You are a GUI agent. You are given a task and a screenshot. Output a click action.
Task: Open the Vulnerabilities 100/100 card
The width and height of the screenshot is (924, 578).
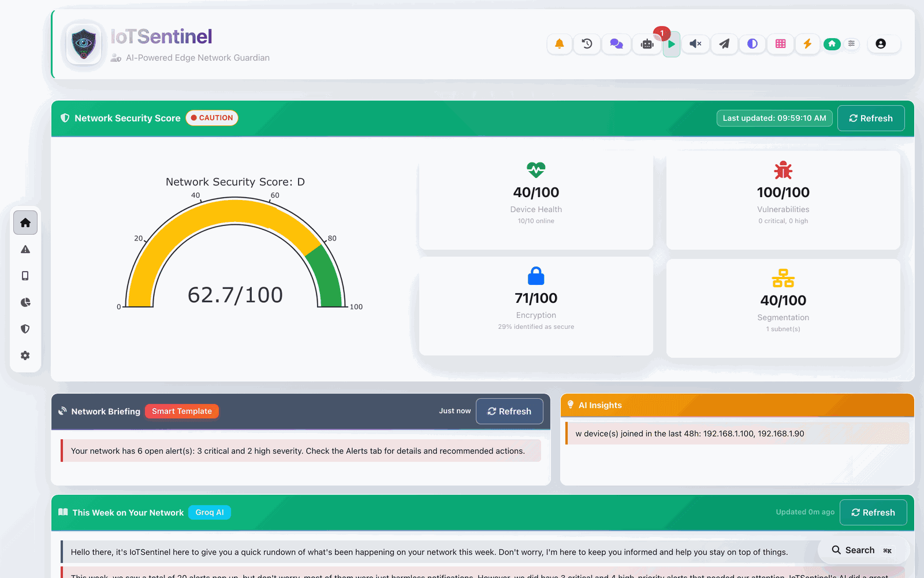783,200
